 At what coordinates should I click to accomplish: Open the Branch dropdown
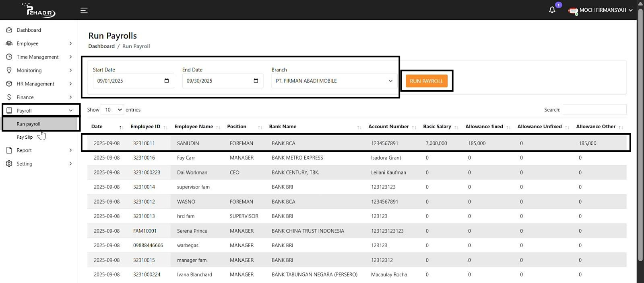[x=334, y=81]
